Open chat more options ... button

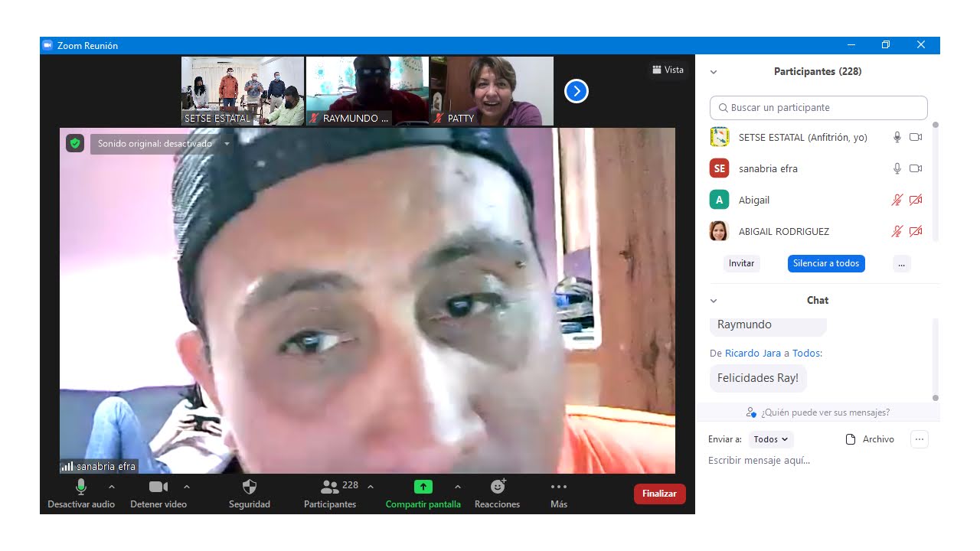click(920, 439)
